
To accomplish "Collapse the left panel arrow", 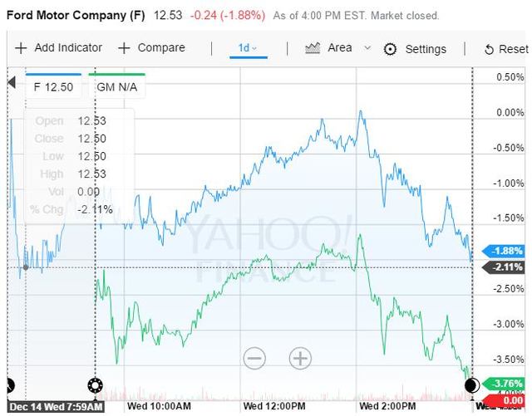I will pyautogui.click(x=12, y=83).
